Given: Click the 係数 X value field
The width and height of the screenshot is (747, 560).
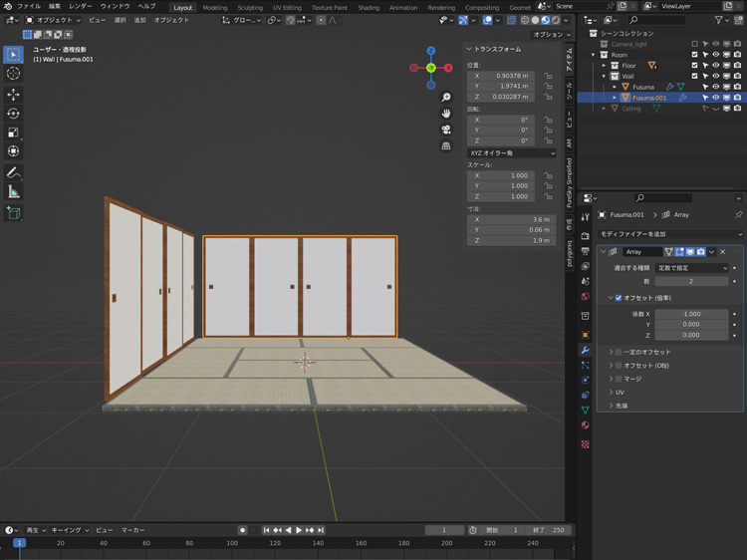Looking at the screenshot, I should (690, 314).
